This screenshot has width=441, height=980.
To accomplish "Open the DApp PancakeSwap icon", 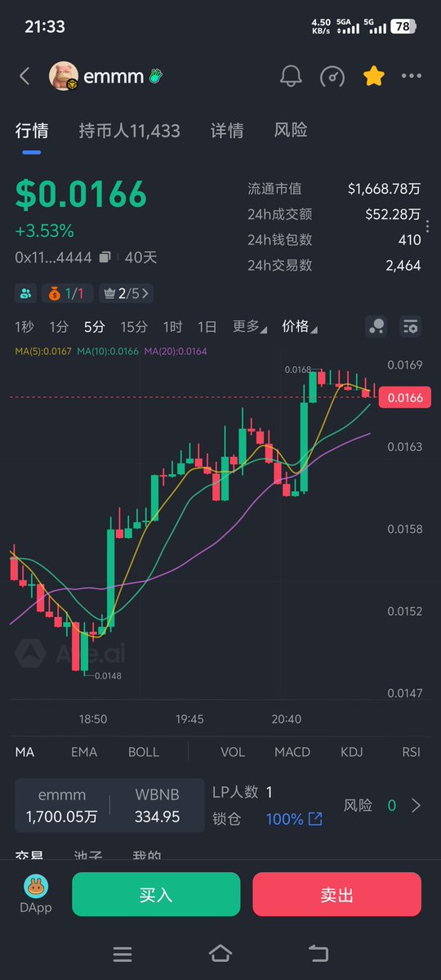I will coord(38,894).
